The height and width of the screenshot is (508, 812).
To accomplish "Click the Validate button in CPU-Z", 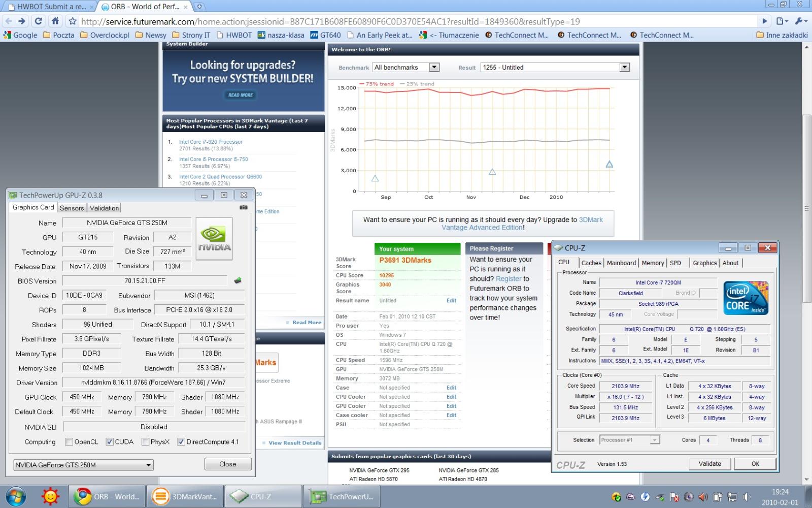I will tap(709, 463).
